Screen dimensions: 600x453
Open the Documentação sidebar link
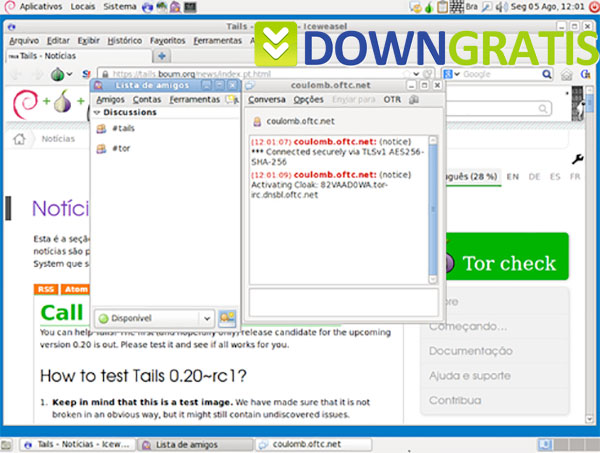coord(469,351)
